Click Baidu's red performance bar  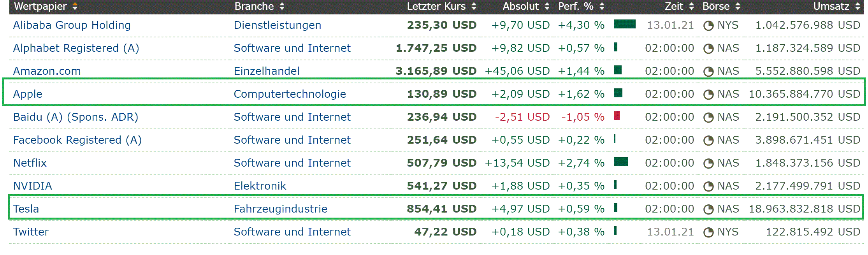(x=617, y=116)
